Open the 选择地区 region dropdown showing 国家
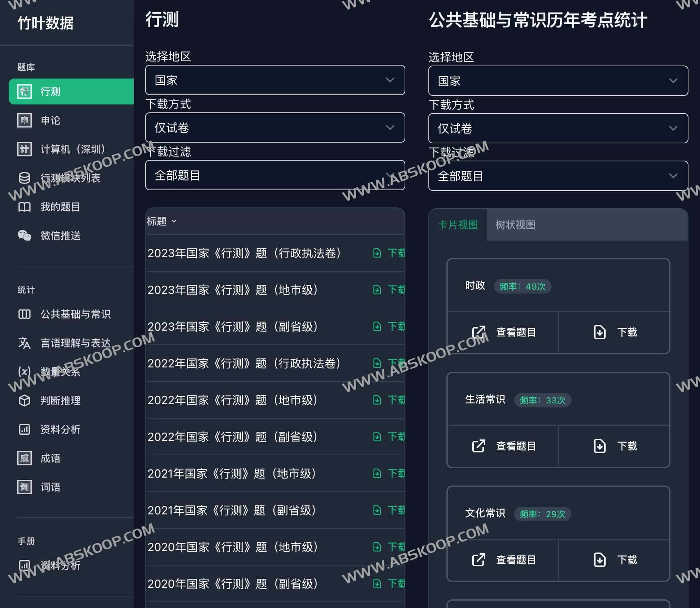This screenshot has width=700, height=608. (275, 80)
